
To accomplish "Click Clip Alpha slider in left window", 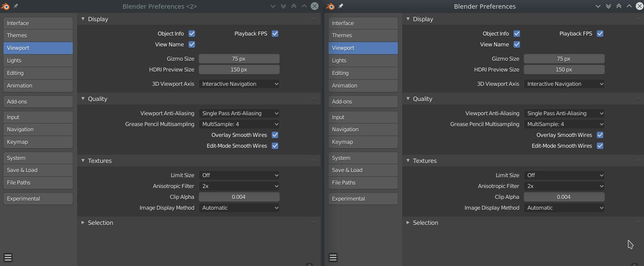I will pyautogui.click(x=239, y=197).
